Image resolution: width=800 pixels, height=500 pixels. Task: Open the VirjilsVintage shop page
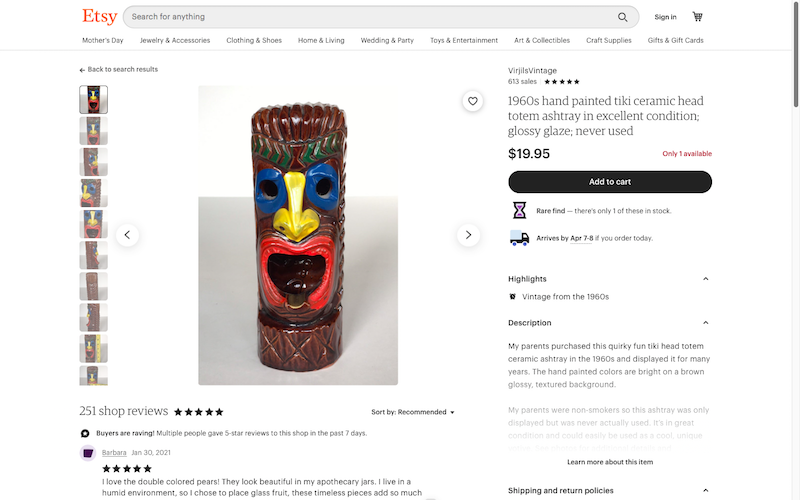click(532, 72)
